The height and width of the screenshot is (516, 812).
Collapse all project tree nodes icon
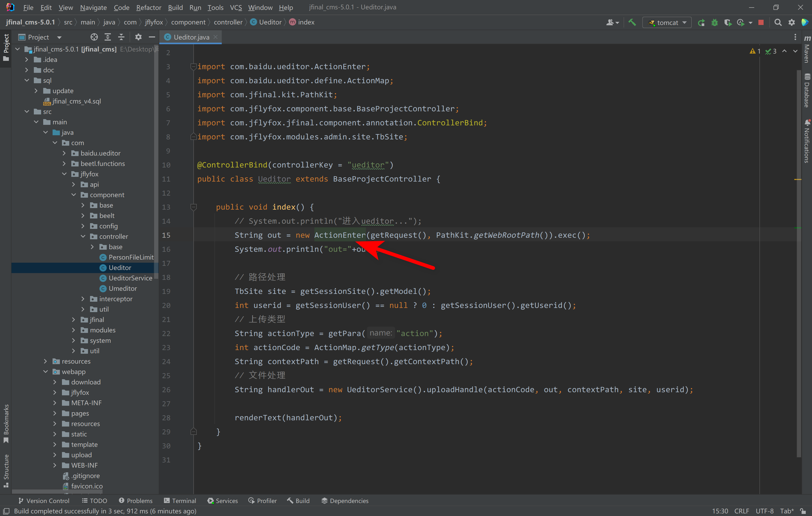tap(121, 37)
